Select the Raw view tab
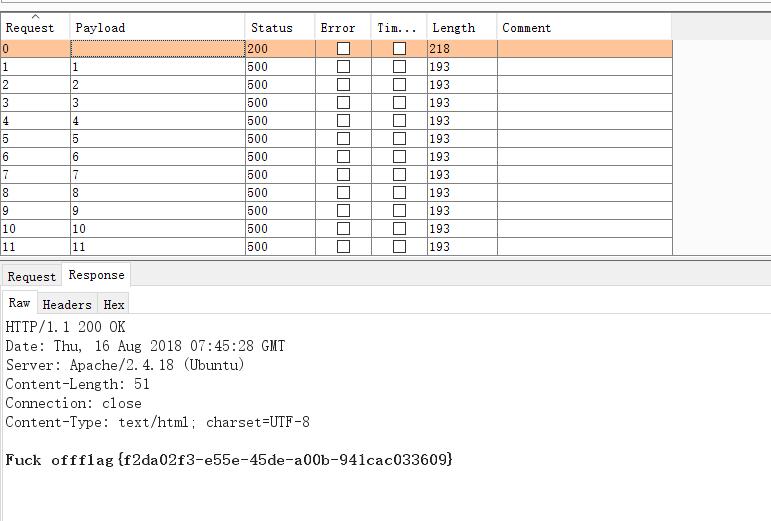Screen dimensions: 771x521 tap(20, 303)
